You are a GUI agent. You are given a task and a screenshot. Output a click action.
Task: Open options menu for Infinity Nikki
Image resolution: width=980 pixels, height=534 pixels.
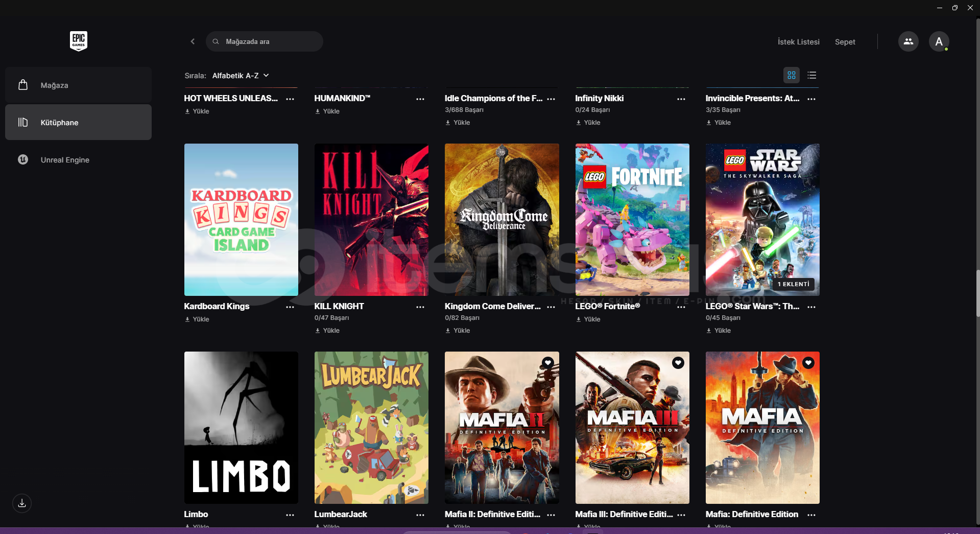[x=681, y=99]
